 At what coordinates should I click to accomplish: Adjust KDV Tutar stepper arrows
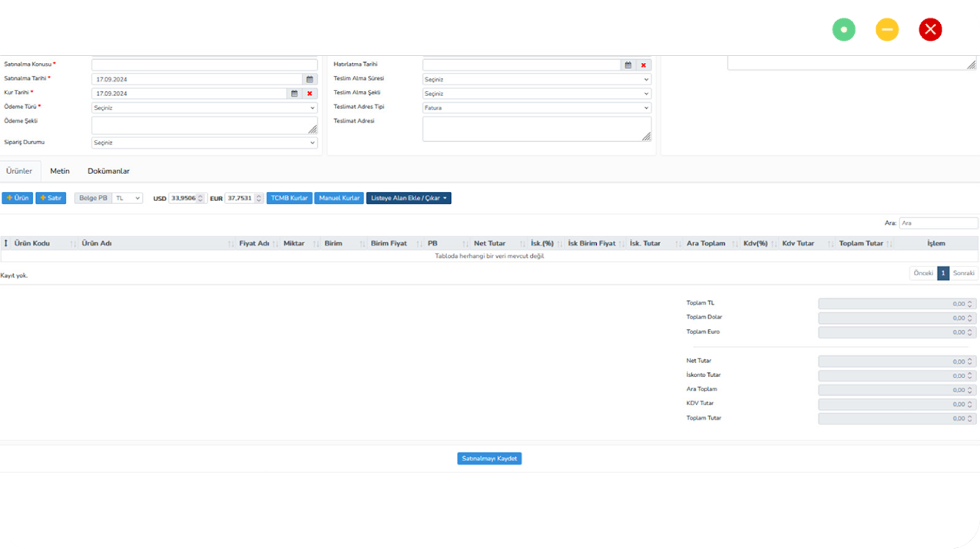[x=970, y=404]
